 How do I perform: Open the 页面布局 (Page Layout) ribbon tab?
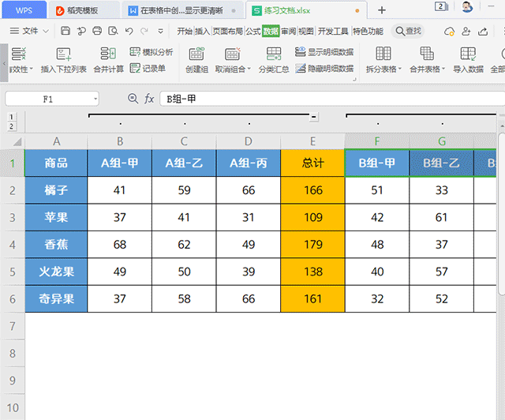[x=226, y=31]
